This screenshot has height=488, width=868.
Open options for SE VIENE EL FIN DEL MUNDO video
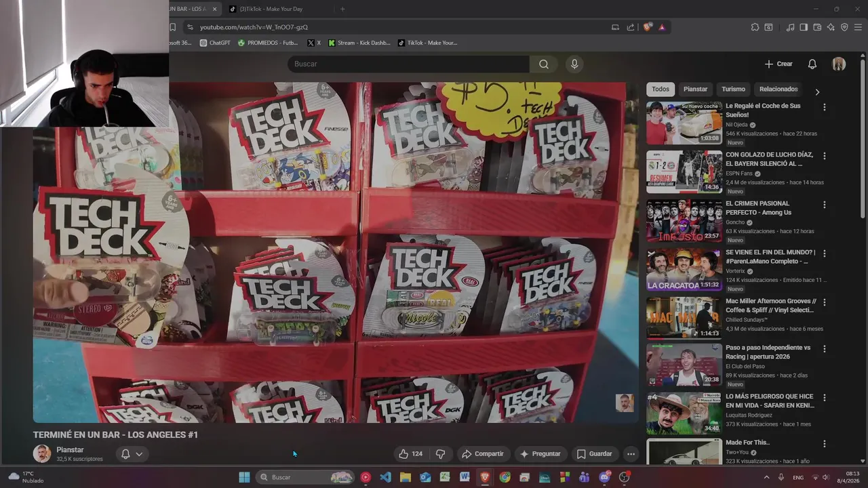coord(825,253)
